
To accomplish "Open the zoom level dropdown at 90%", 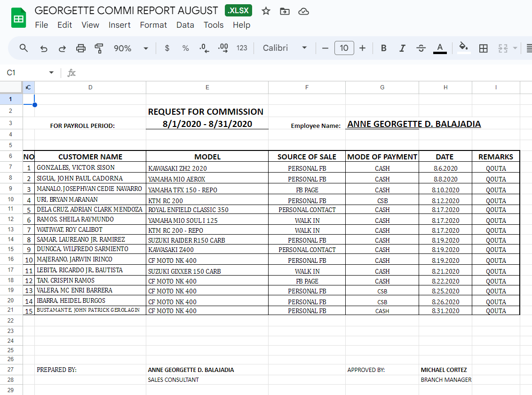I will tap(131, 48).
